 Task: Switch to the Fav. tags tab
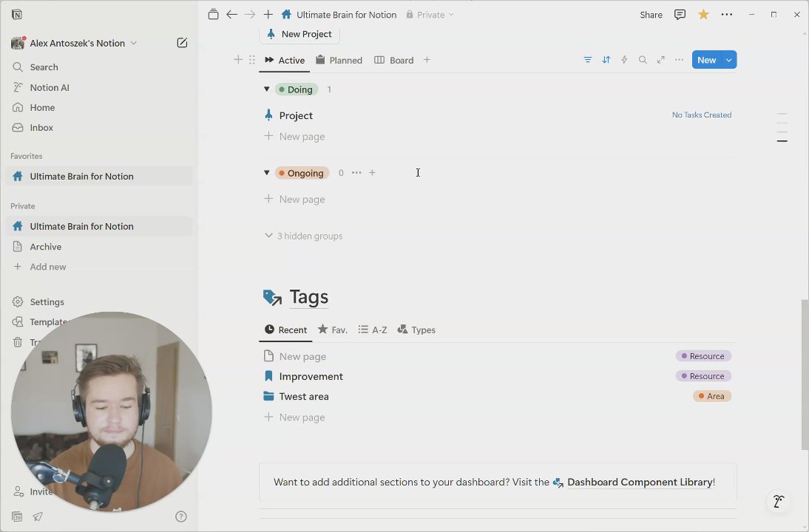(x=332, y=330)
